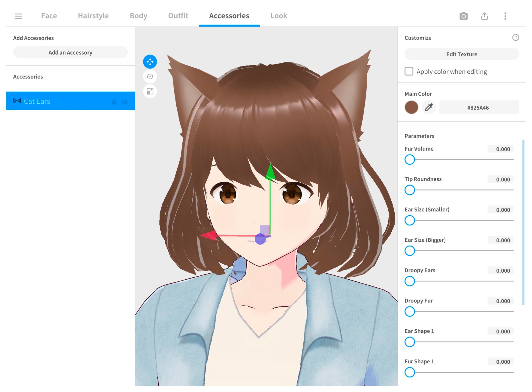Select the scale gizmo tool
The width and height of the screenshot is (532, 392).
point(150,91)
